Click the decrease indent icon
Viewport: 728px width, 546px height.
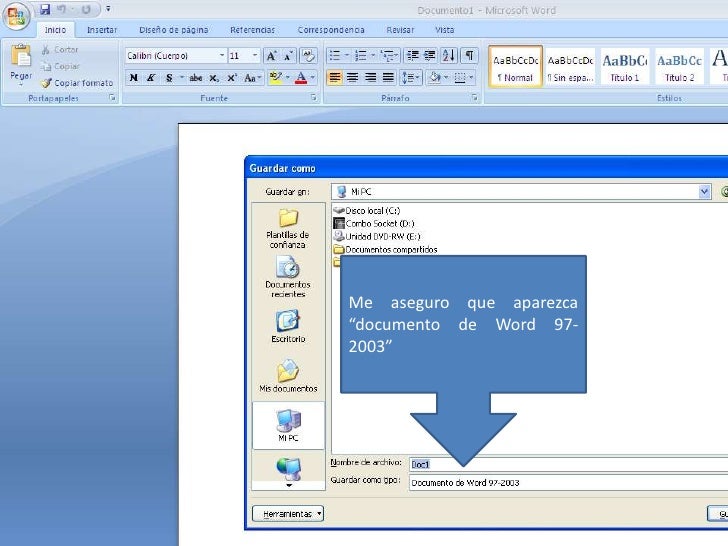412,56
